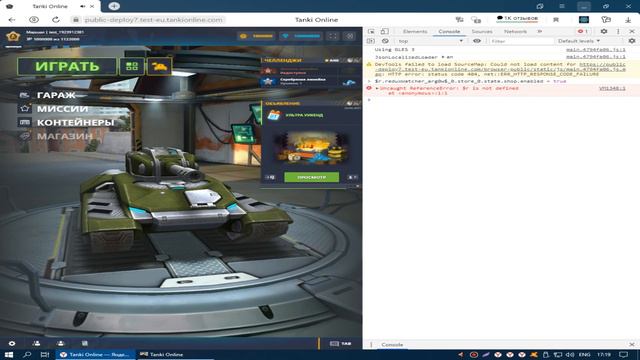Open browser downloads icon
This screenshot has height=360, width=640.
[628, 20]
